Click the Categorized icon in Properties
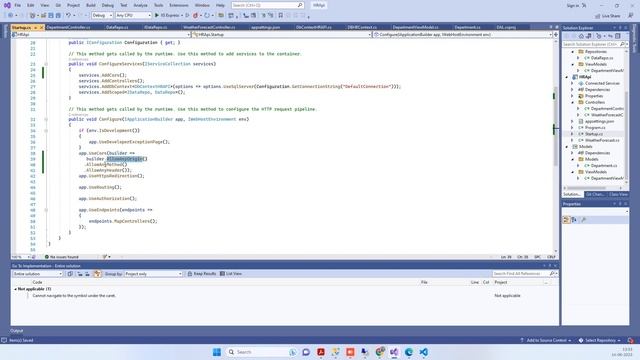This screenshot has width=640, height=360. coord(566,220)
